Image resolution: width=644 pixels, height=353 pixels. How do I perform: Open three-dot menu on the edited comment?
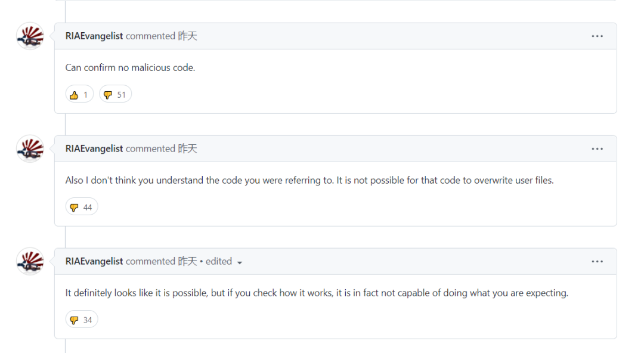pos(597,262)
